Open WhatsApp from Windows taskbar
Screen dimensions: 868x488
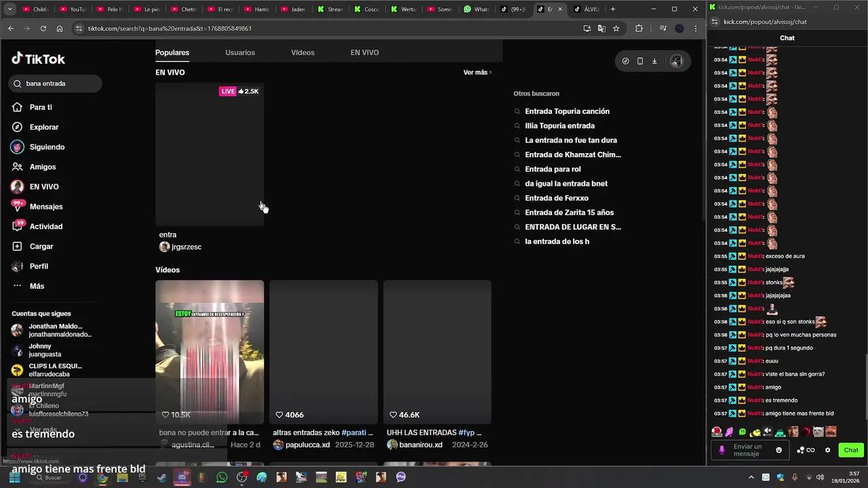point(222,477)
